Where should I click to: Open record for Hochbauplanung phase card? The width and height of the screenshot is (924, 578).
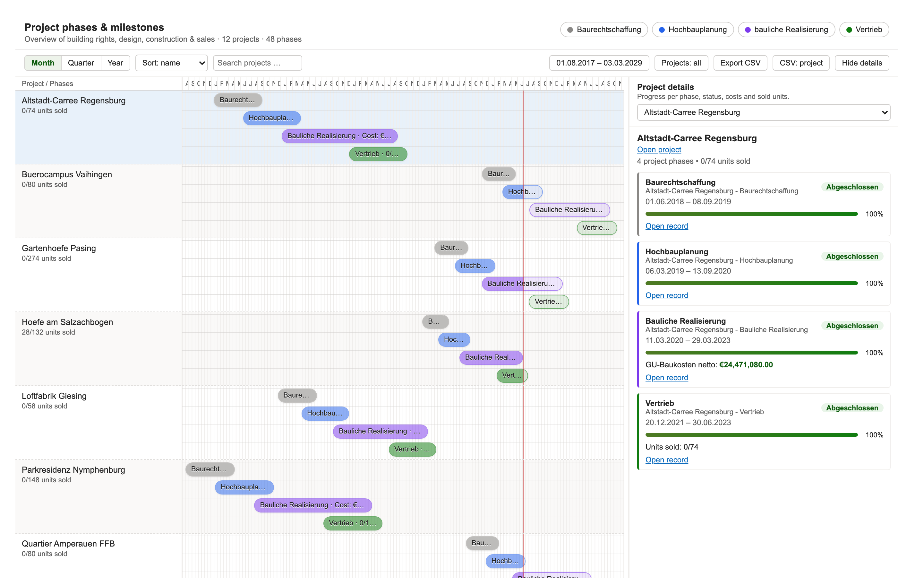[667, 295]
